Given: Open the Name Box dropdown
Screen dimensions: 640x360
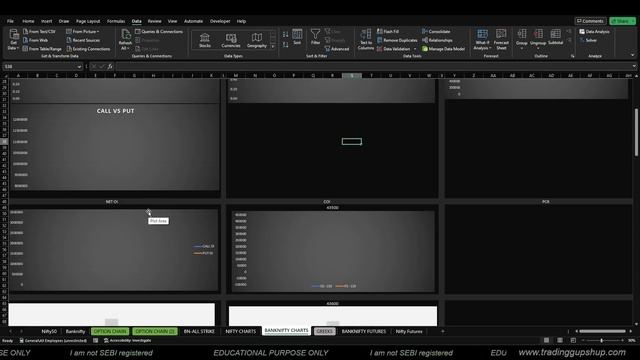Looking at the screenshot, I should (79, 67).
